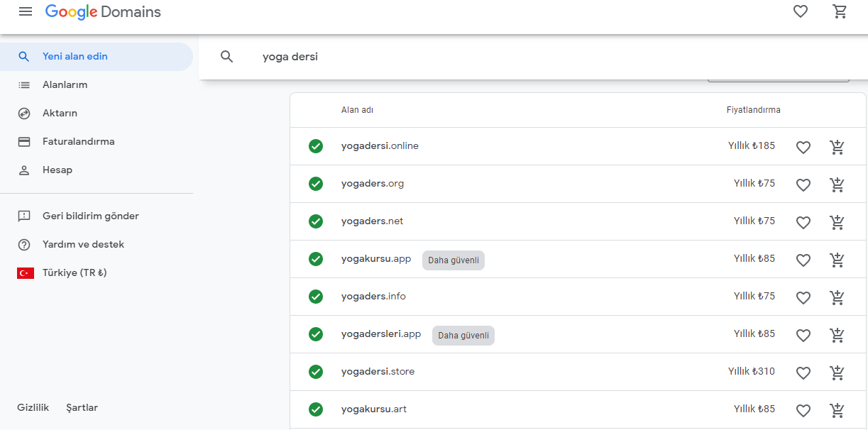Toggle favorite heart for yogakursu.art
Screen dimensions: 868x430
803,410
